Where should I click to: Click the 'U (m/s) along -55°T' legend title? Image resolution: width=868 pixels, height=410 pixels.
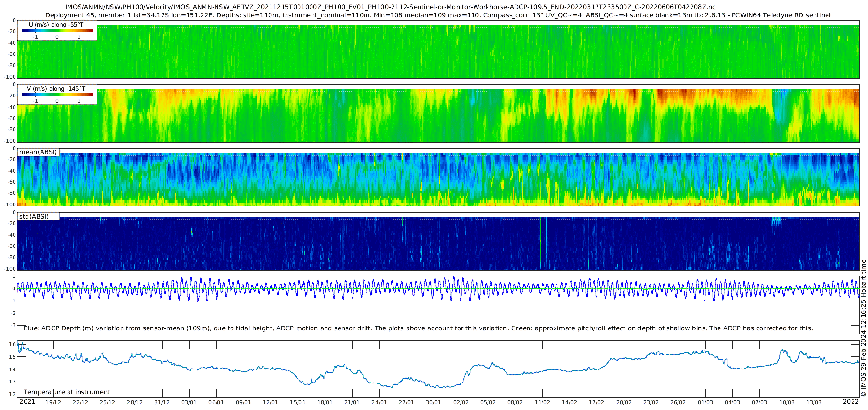click(56, 24)
